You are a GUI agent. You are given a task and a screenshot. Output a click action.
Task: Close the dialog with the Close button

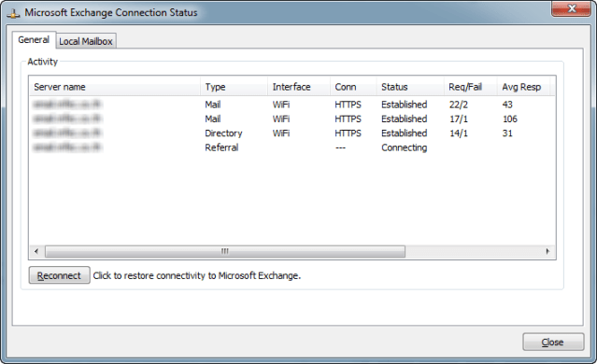coord(553,342)
